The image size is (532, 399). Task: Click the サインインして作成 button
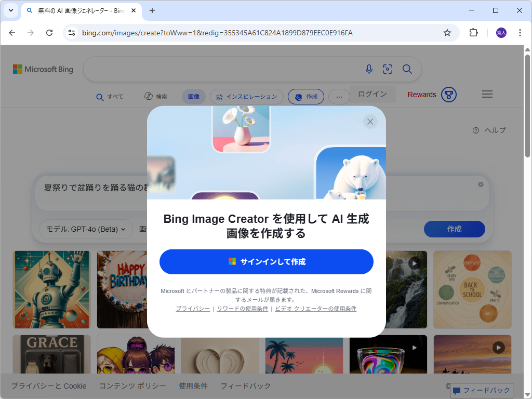pos(266,262)
